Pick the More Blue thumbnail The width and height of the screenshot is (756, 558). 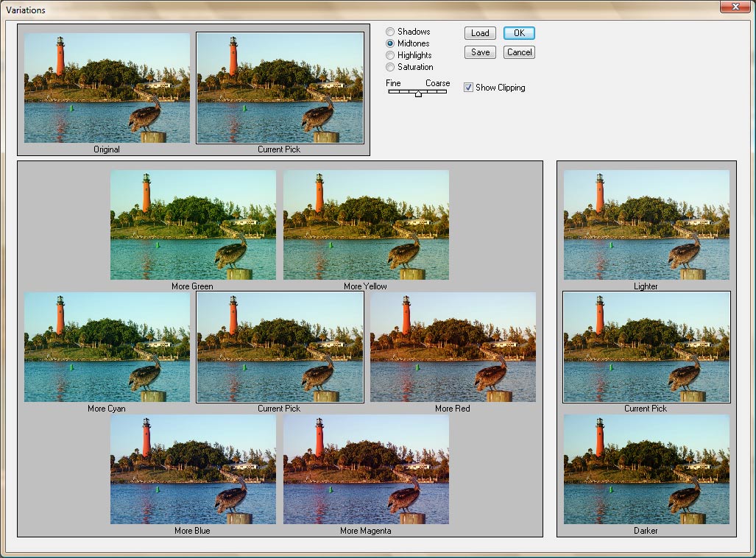[x=193, y=469]
